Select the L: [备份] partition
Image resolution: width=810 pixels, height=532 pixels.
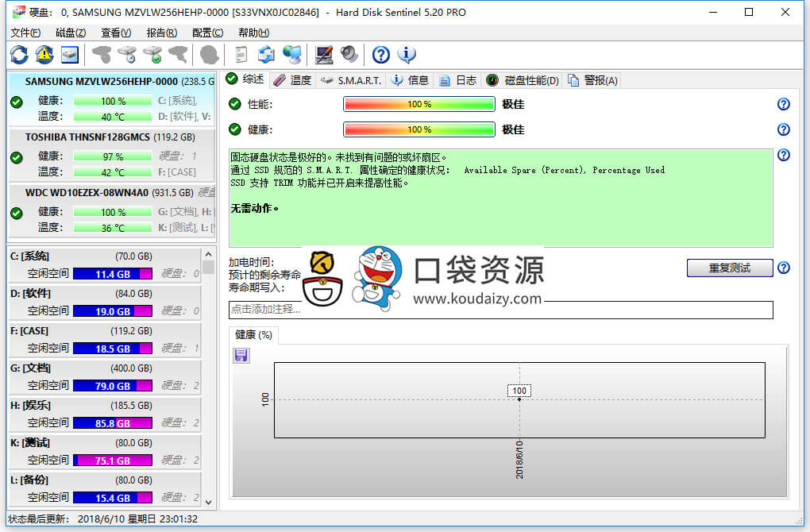[x=105, y=488]
